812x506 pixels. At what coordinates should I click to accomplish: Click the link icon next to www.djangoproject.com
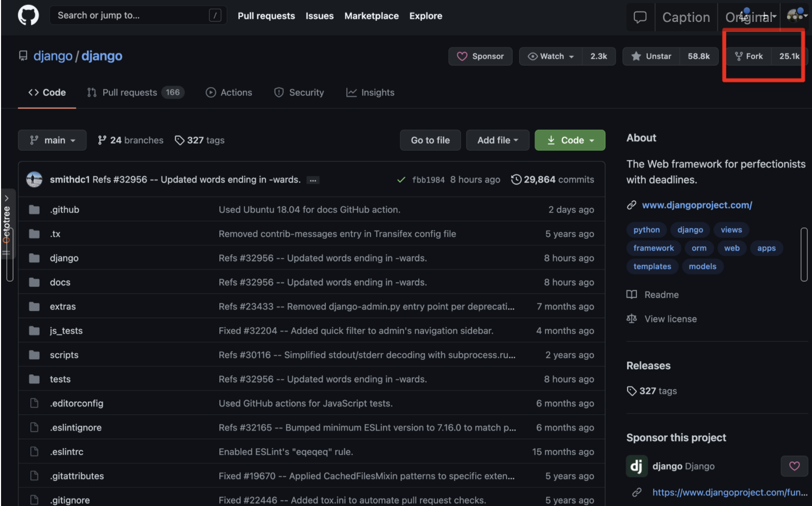click(631, 205)
